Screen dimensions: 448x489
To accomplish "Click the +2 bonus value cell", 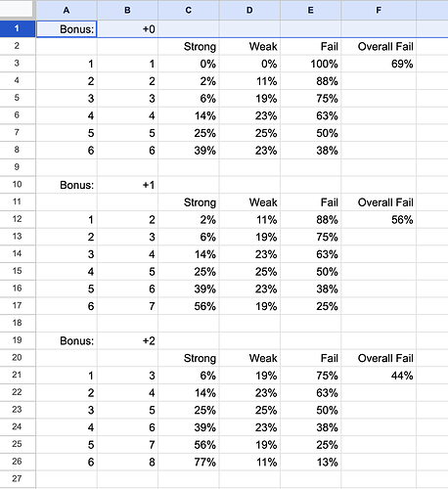I will pos(127,340).
